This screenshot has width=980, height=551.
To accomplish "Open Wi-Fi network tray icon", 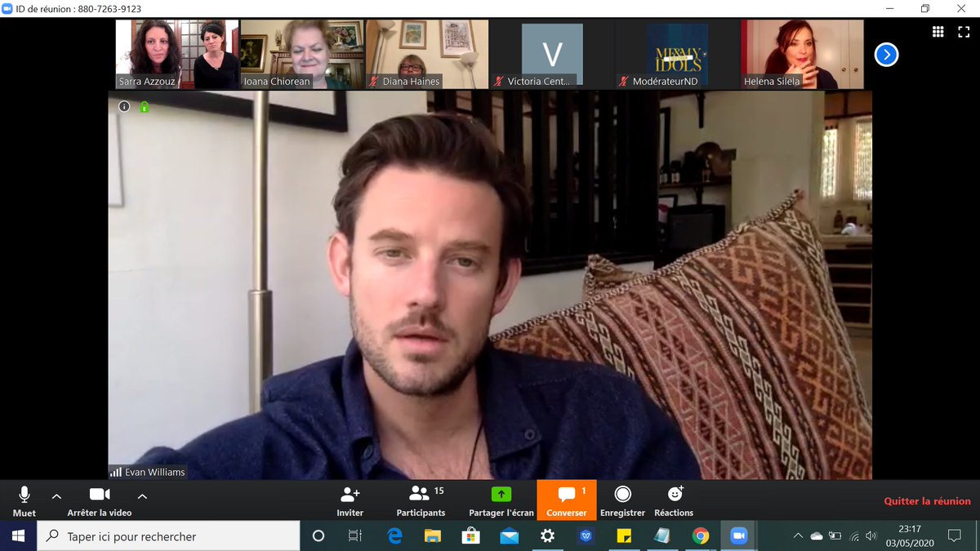I will pyautogui.click(x=854, y=536).
